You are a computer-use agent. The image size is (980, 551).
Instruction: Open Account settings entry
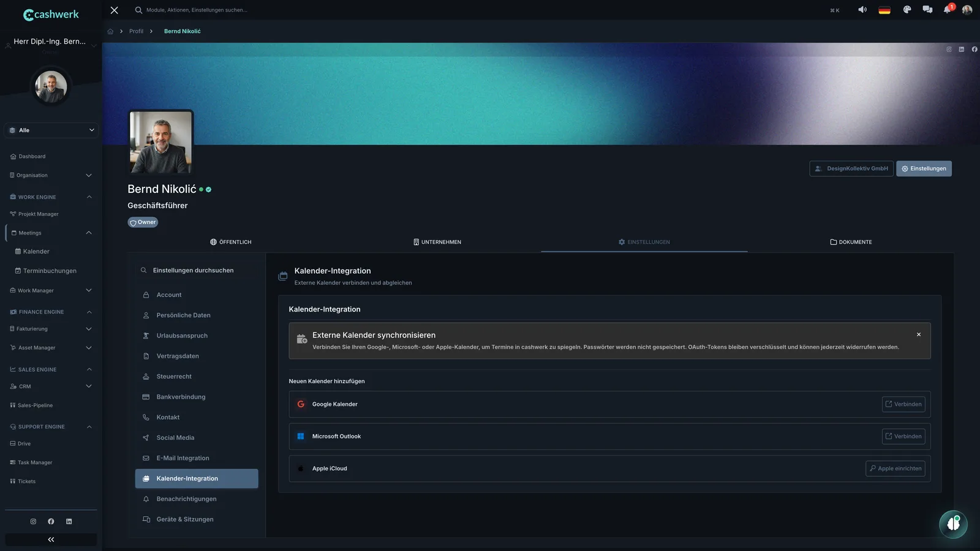click(x=197, y=295)
